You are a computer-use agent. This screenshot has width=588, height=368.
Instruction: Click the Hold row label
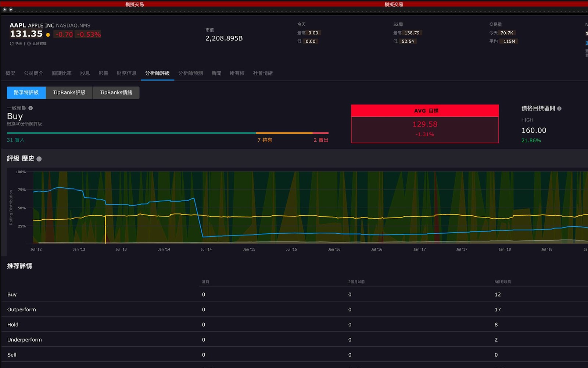point(13,325)
